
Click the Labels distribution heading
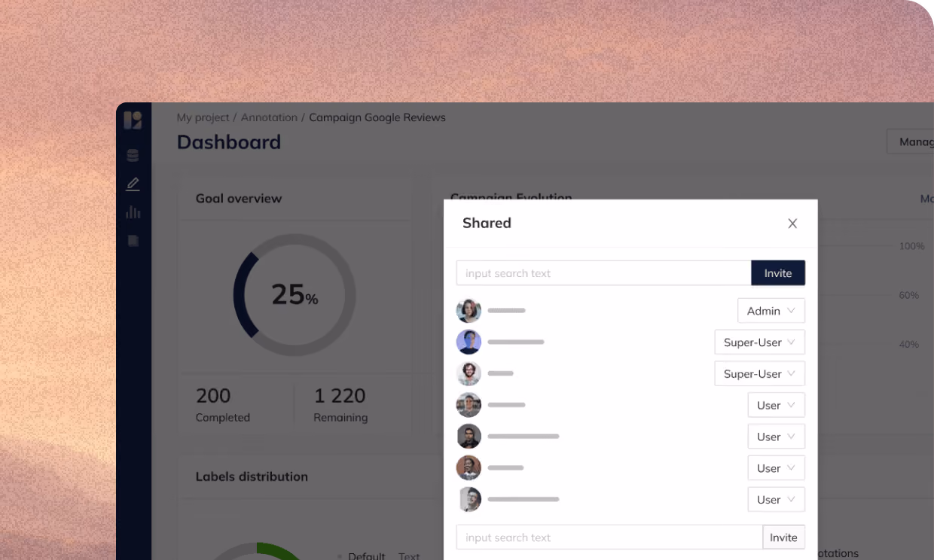click(x=252, y=476)
